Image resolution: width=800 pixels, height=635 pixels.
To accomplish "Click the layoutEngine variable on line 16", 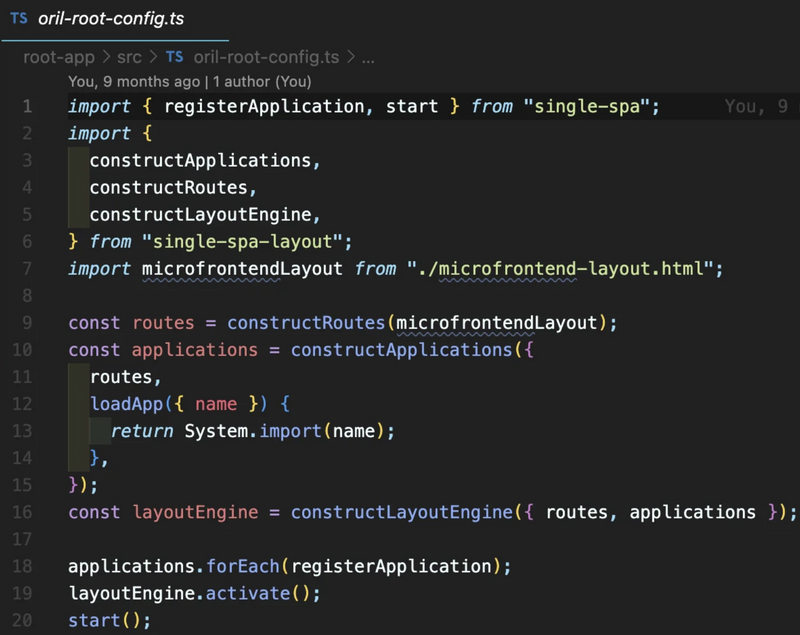I will coord(195,512).
